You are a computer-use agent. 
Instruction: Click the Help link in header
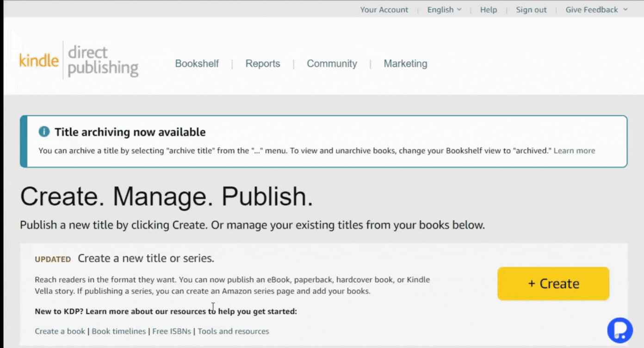click(x=488, y=10)
